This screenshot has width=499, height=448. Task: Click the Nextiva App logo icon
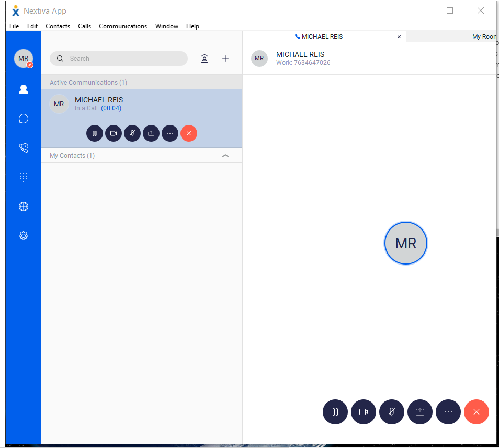tap(15, 11)
